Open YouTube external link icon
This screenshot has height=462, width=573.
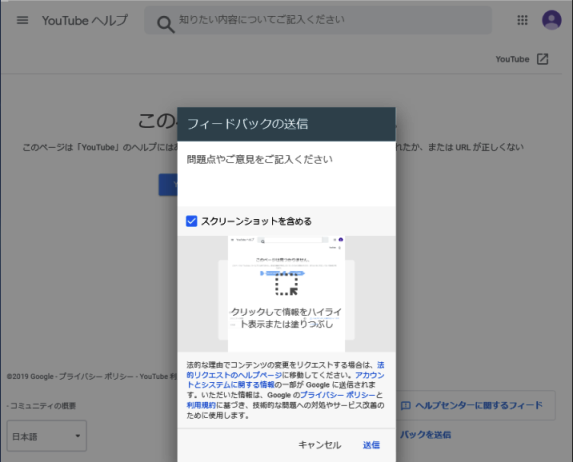pos(542,59)
